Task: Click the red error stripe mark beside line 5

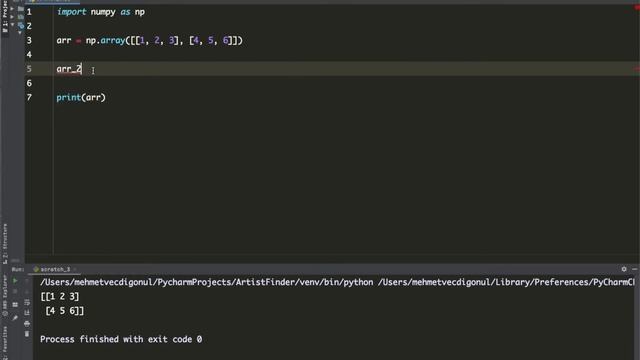Action: (636, 69)
